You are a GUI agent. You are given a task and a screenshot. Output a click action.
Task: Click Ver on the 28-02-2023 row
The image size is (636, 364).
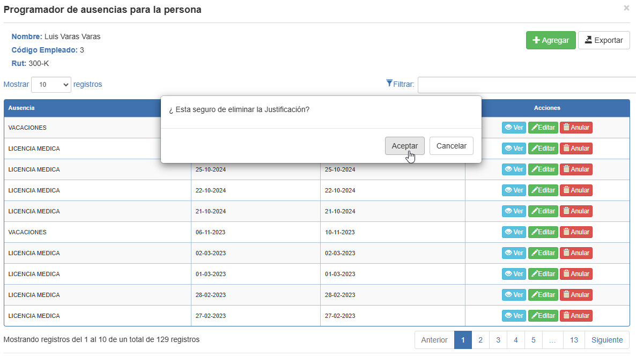click(514, 295)
